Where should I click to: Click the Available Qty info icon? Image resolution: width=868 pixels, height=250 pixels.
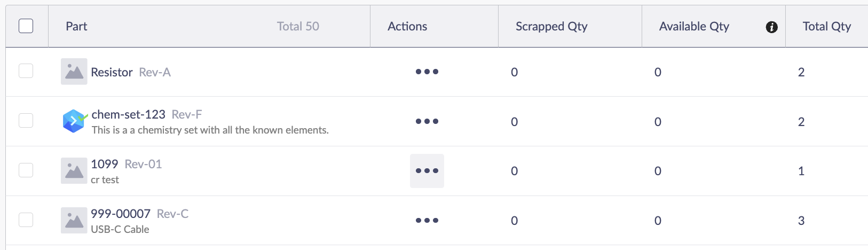pos(771,27)
